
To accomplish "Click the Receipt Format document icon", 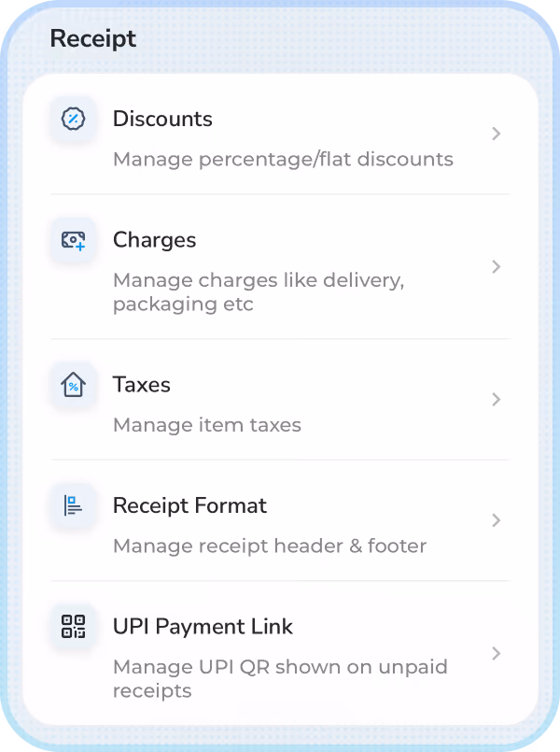I will 74,505.
